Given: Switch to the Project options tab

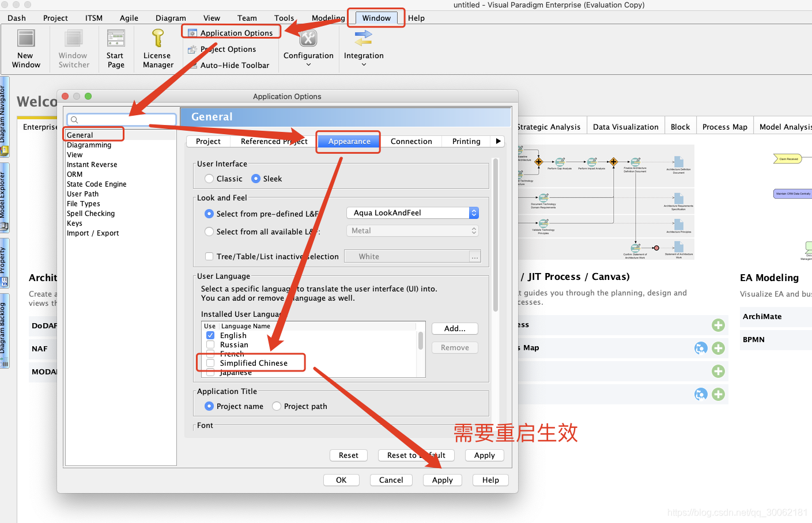Looking at the screenshot, I should (208, 141).
